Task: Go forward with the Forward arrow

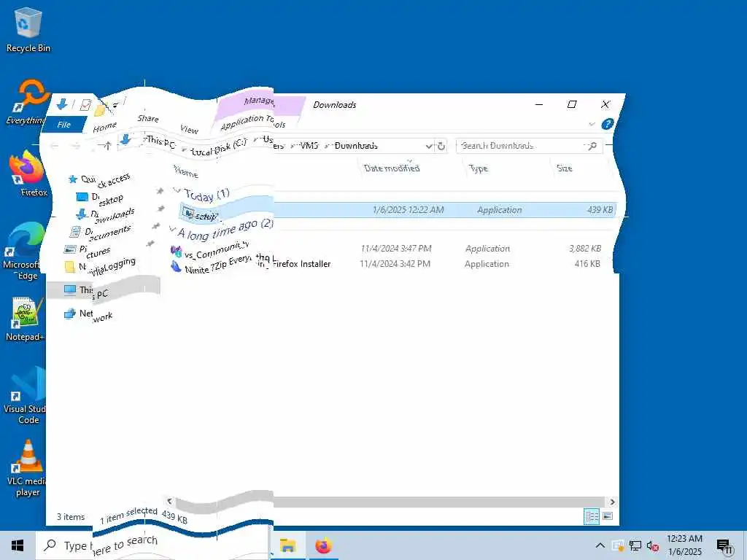Action: 75,146
